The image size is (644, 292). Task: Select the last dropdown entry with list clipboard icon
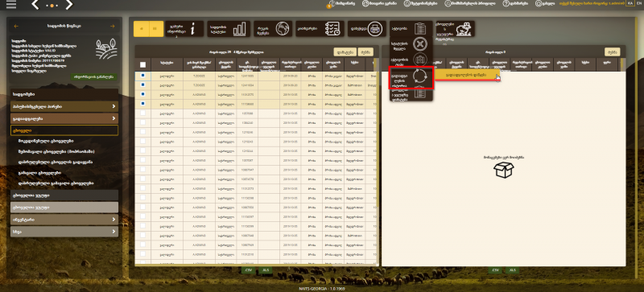411,94
